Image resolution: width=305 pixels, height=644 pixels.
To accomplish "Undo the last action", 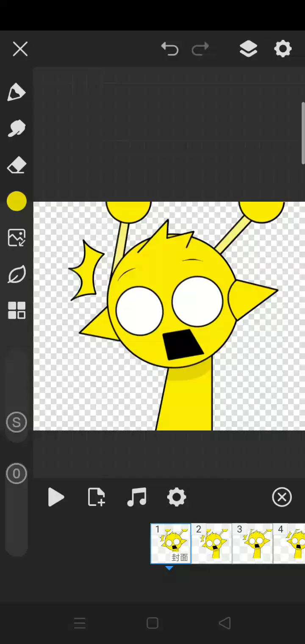I will pyautogui.click(x=170, y=49).
